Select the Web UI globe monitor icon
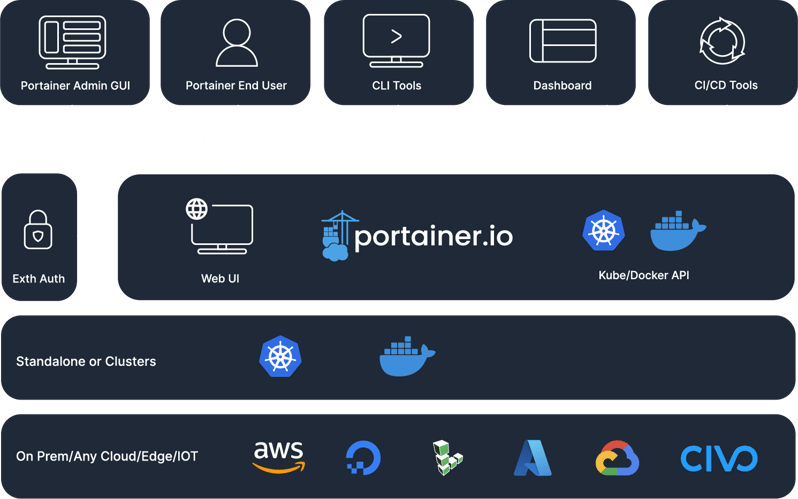798x499 pixels. click(x=219, y=226)
